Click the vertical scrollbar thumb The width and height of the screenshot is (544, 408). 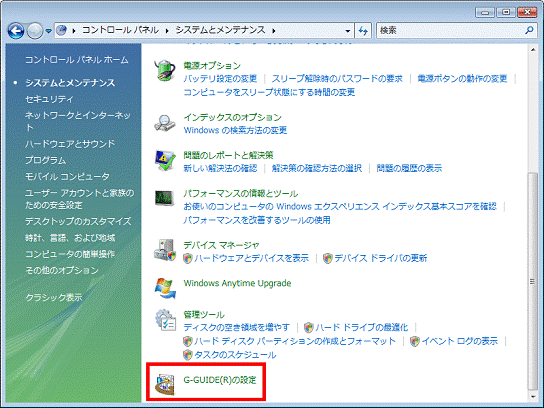[532, 281]
